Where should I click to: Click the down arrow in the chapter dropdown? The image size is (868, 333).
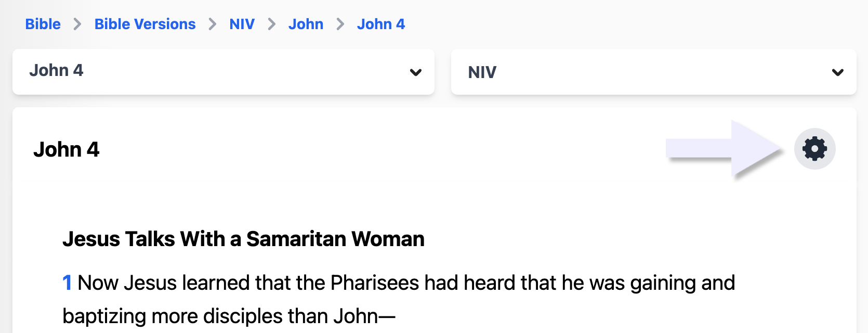pyautogui.click(x=416, y=72)
